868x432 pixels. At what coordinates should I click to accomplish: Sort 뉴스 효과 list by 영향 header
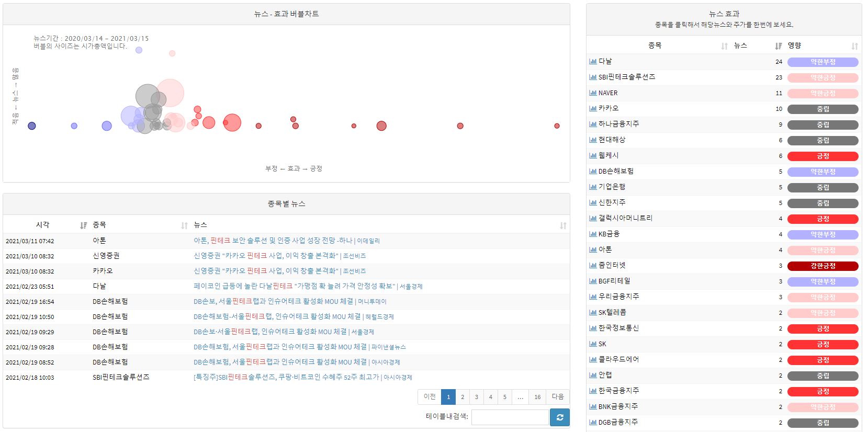point(823,46)
